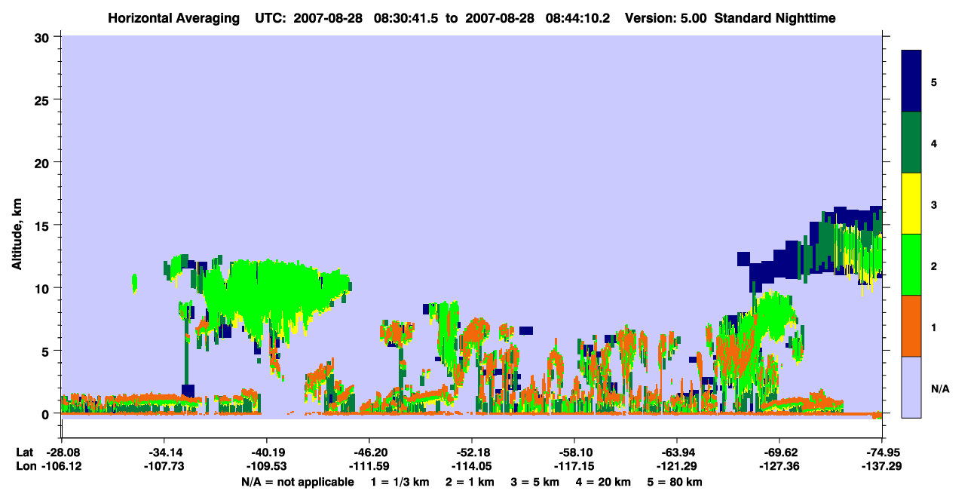Click the colorbar label '2'
The width and height of the screenshot is (980, 503).
click(934, 265)
